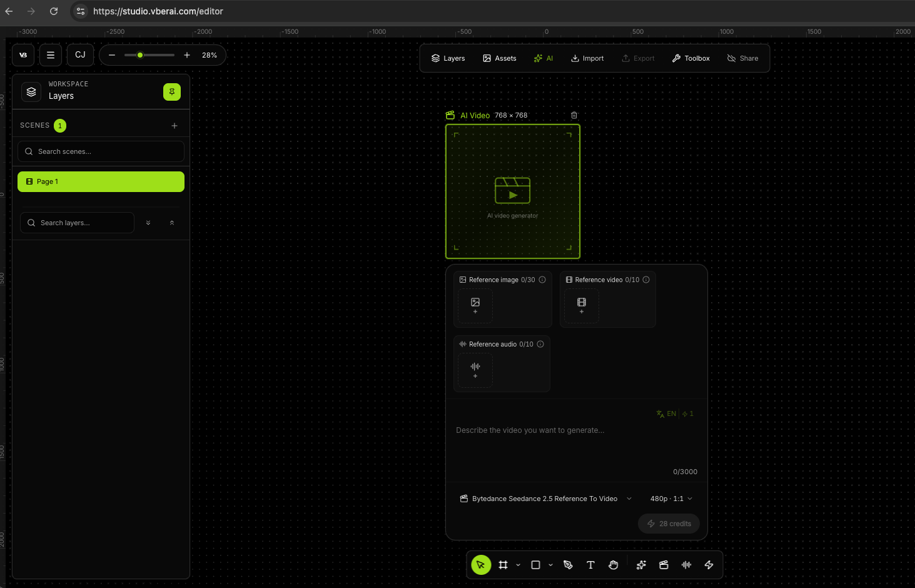Click the scenes count badge
This screenshot has height=588, width=915.
point(60,126)
